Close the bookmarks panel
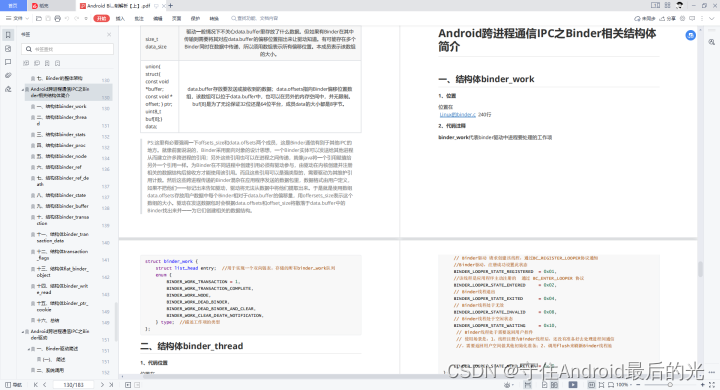Screen dimensions: 720x390 [109, 34]
